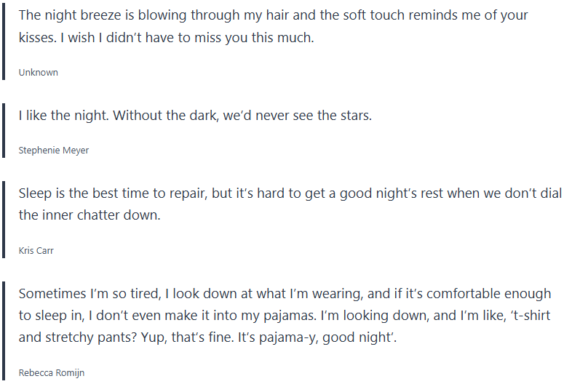Click the line "the inner chatter down."
588x384 pixels.
tap(89, 216)
